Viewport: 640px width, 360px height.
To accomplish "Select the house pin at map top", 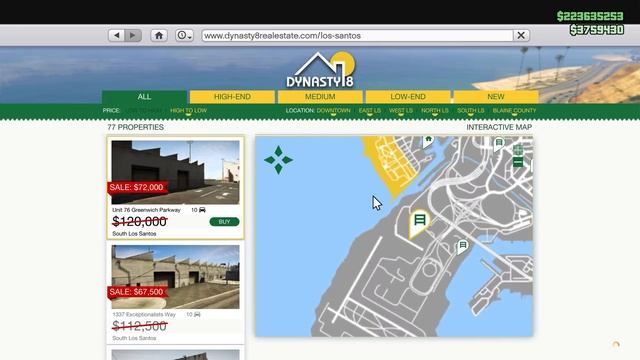I will click(428, 141).
